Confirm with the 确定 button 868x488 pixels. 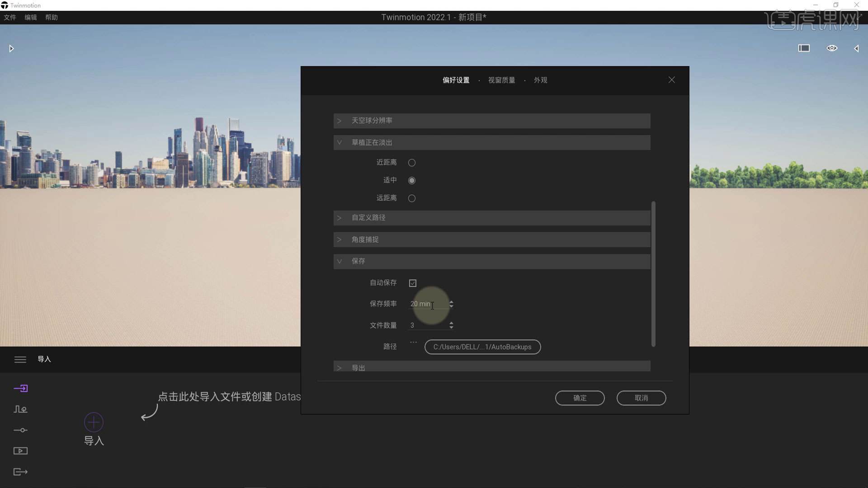coord(580,398)
